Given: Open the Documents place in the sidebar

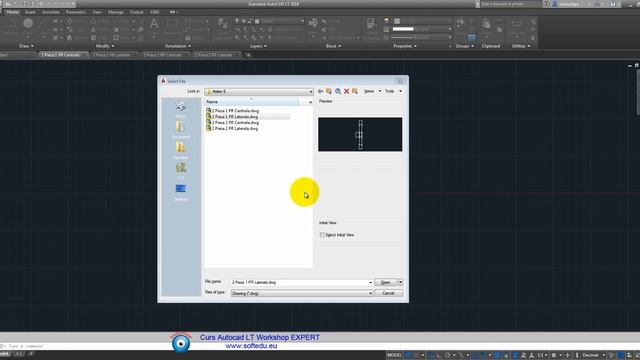Looking at the screenshot, I should pos(181,130).
